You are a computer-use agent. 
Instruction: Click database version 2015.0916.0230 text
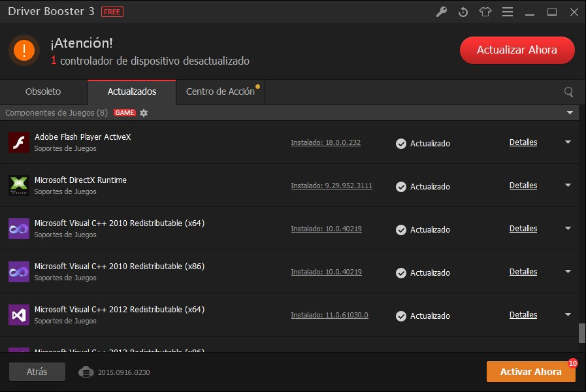tap(123, 372)
